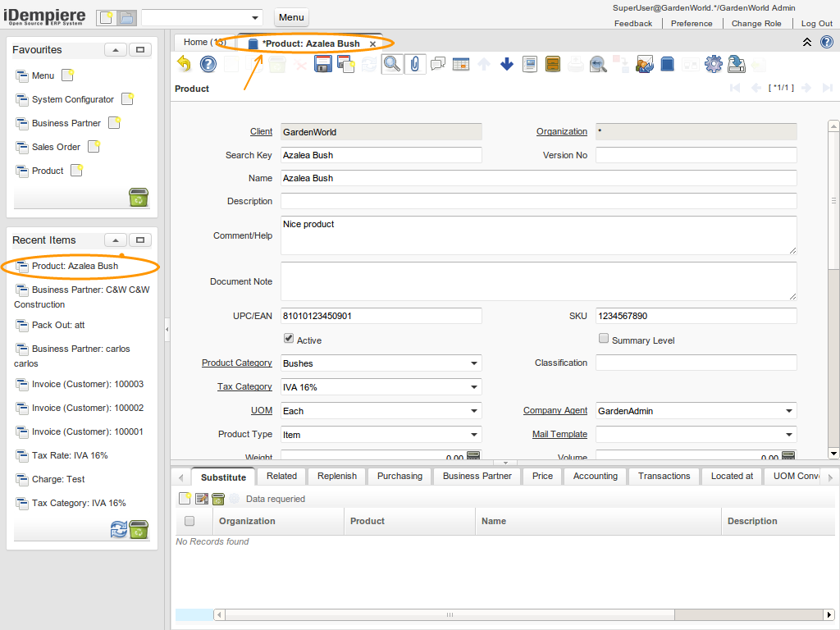
Task: Click the Find/Lookup magnifier icon in toolbar
Action: tap(391, 64)
